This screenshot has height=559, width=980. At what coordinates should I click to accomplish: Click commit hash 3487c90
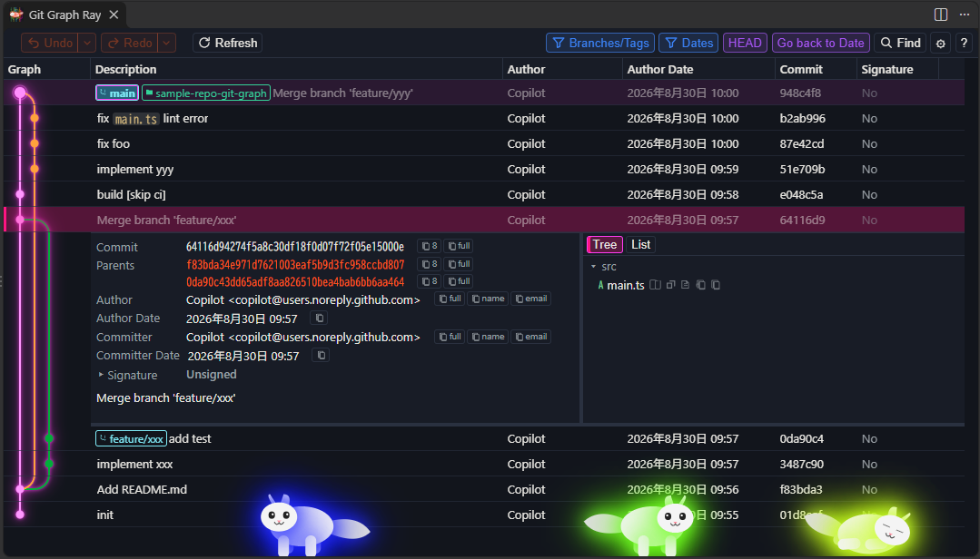click(801, 465)
